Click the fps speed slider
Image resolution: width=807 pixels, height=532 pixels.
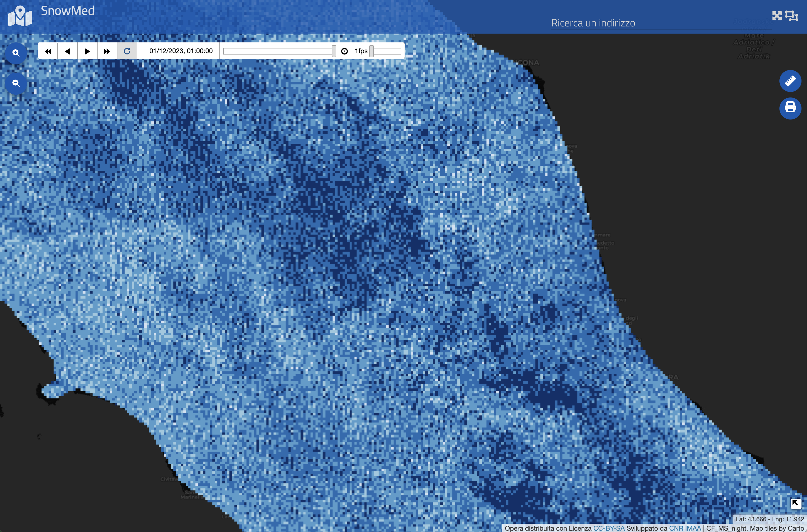(x=372, y=51)
